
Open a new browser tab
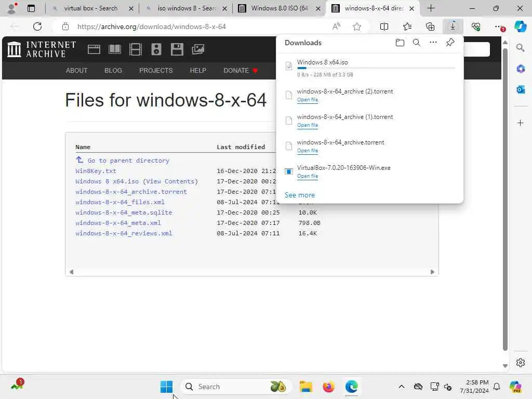[431, 8]
